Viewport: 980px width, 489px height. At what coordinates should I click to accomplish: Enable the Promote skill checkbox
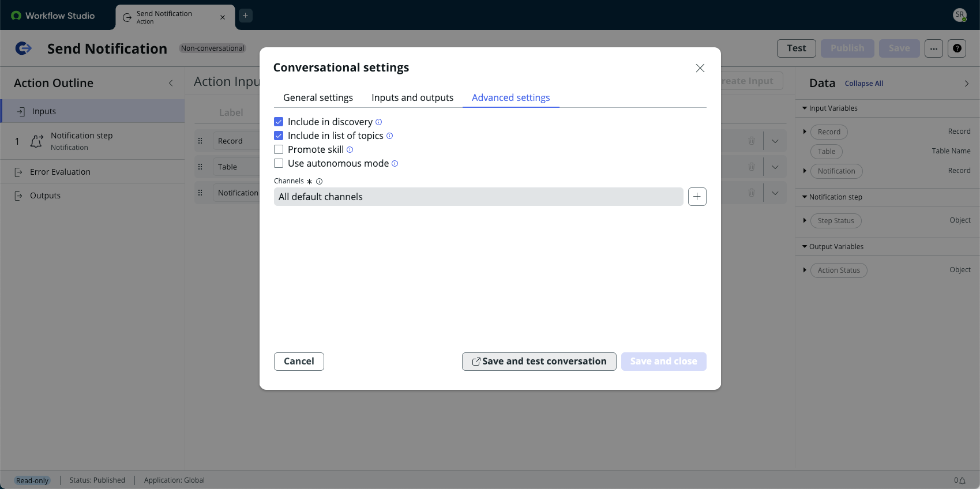click(x=279, y=149)
